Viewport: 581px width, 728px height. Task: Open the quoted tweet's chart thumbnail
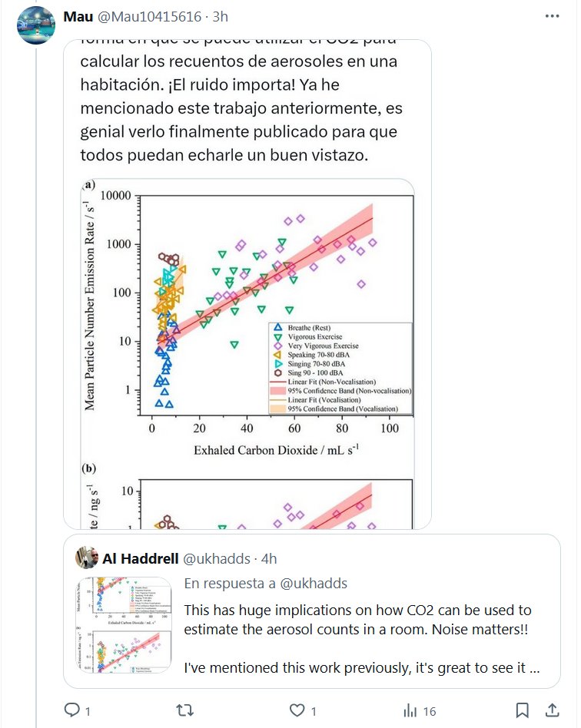click(123, 624)
